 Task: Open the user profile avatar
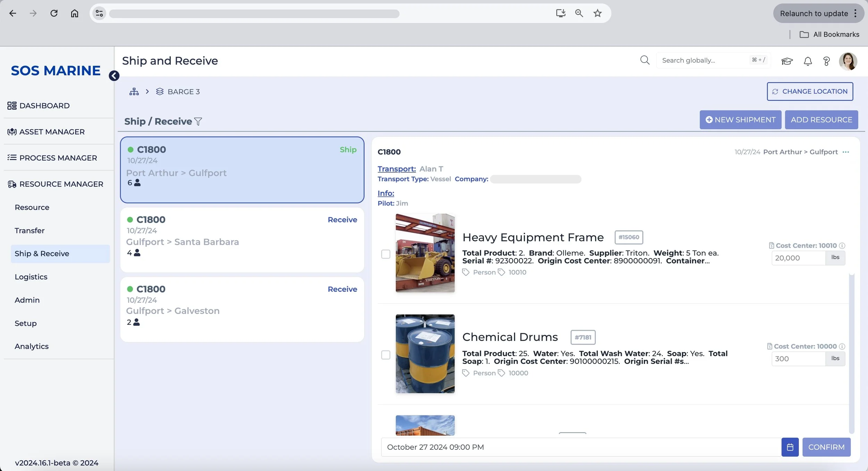tap(848, 61)
